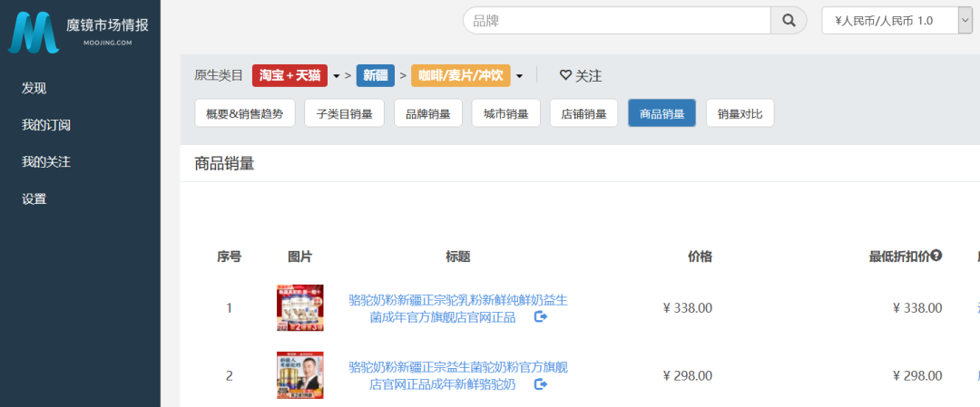Select the 淘宝+天猫 breadcrumb tag

coord(290,76)
